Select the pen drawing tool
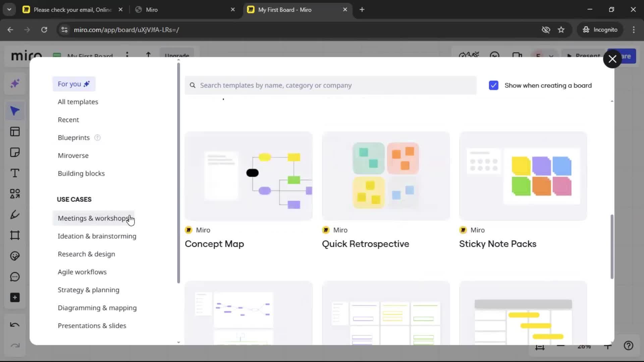Image resolution: width=644 pixels, height=362 pixels. coord(15,215)
